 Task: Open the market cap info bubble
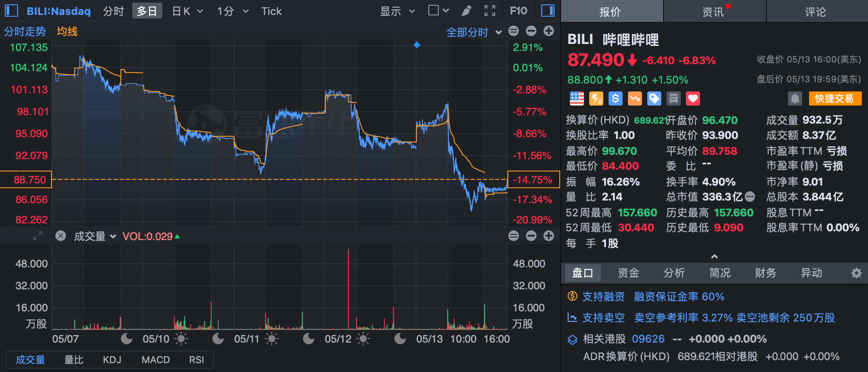[x=750, y=197]
